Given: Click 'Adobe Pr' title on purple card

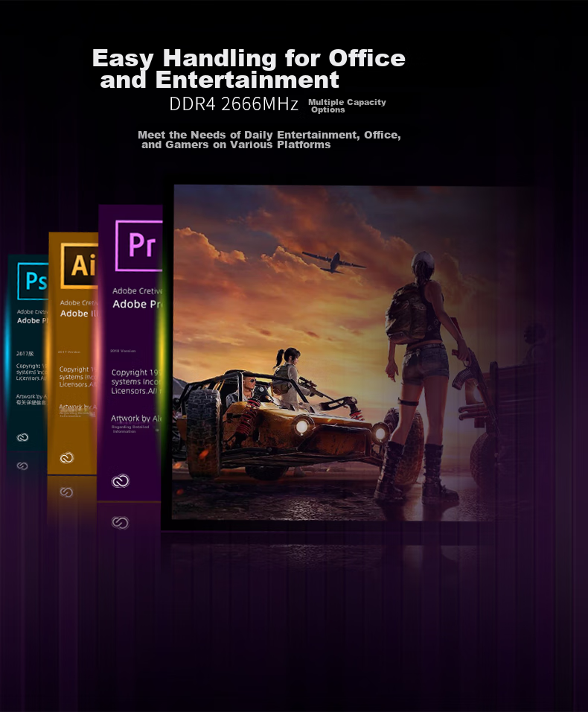Looking at the screenshot, I should [138, 304].
